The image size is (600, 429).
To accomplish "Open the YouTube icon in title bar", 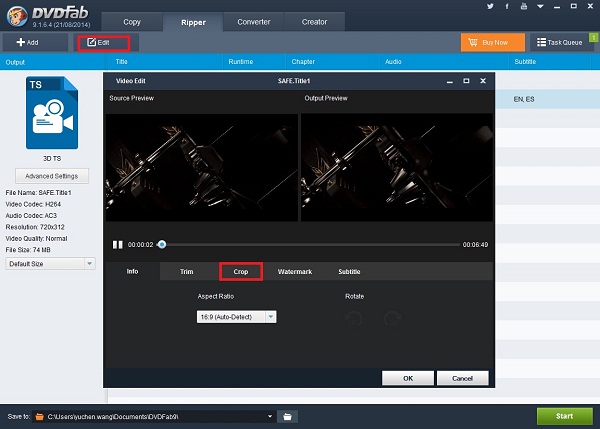I will pyautogui.click(x=524, y=6).
